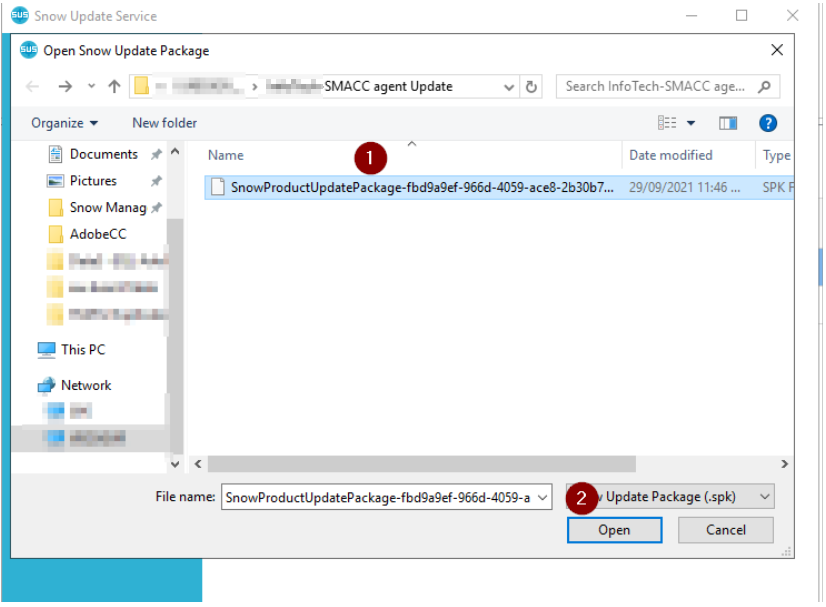The width and height of the screenshot is (826, 607).
Task: Select SnowProductUpdatePackage-fbd9a9ef file
Action: [x=499, y=188]
